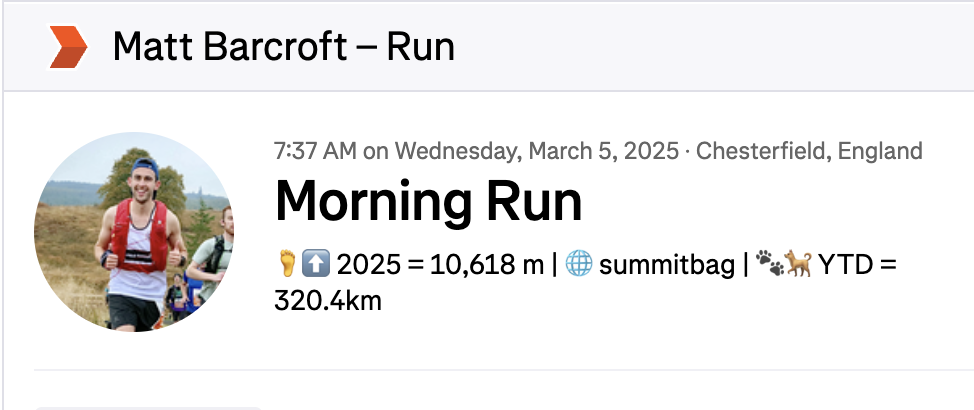Click the word "Run" in the header
974x410 pixels.
point(421,47)
